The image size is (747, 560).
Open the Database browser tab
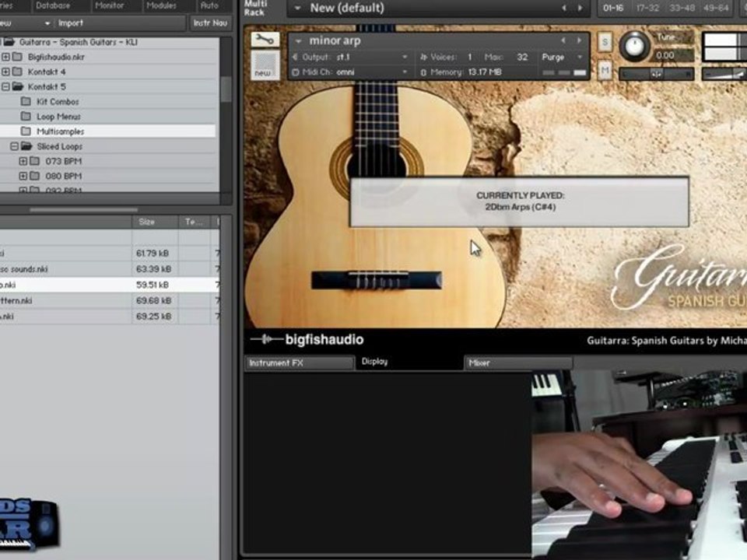[53, 5]
